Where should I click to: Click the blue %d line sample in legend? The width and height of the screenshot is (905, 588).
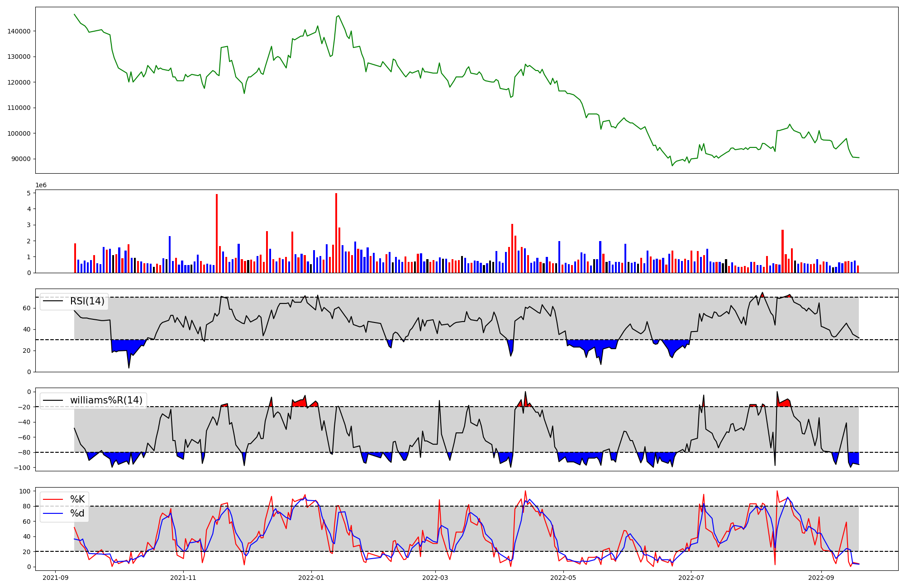pyautogui.click(x=53, y=513)
